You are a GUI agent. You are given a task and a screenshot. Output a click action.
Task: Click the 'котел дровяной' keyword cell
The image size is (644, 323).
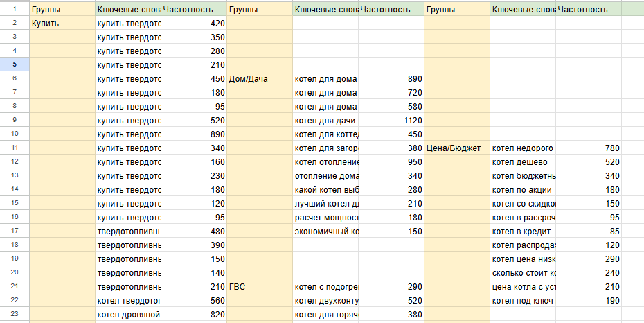[129, 314]
